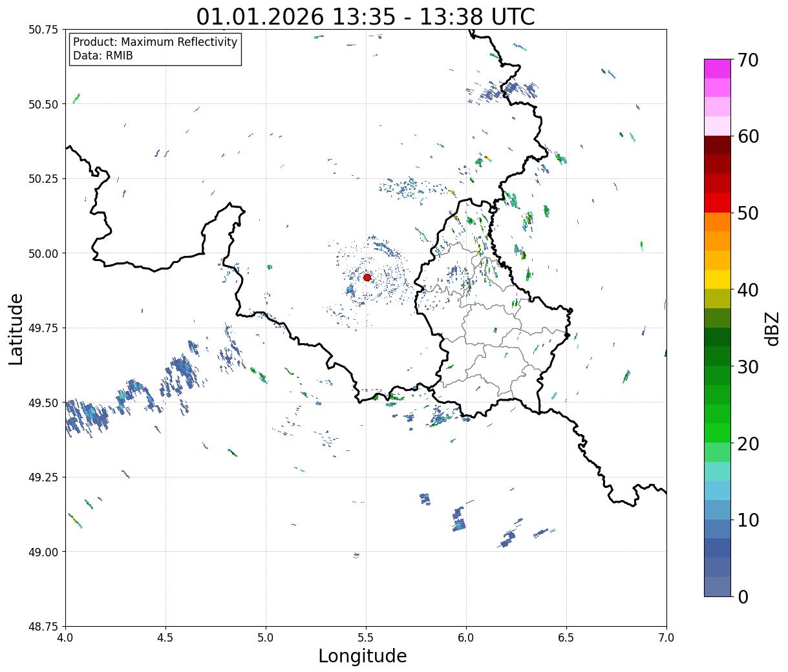Screen dimensions: 788x672
Task: Click the longitude tick label '5.0'
Action: (266, 637)
